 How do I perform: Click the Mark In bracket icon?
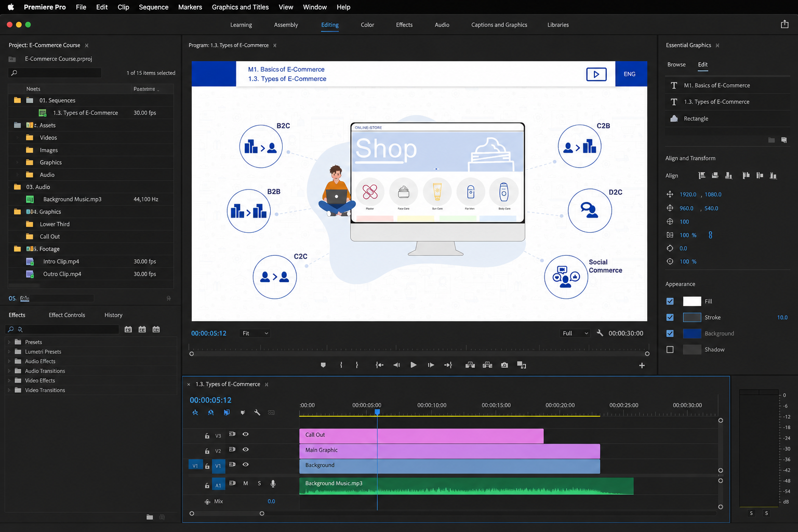point(341,365)
